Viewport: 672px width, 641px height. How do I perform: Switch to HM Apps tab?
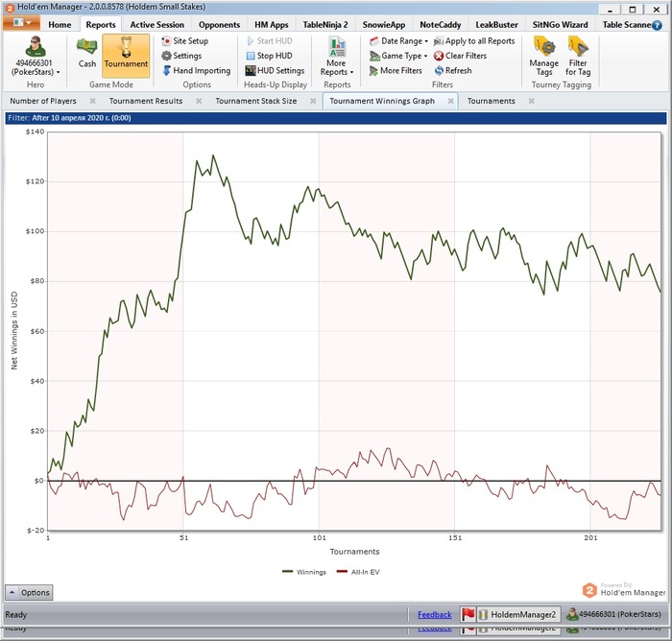[272, 25]
